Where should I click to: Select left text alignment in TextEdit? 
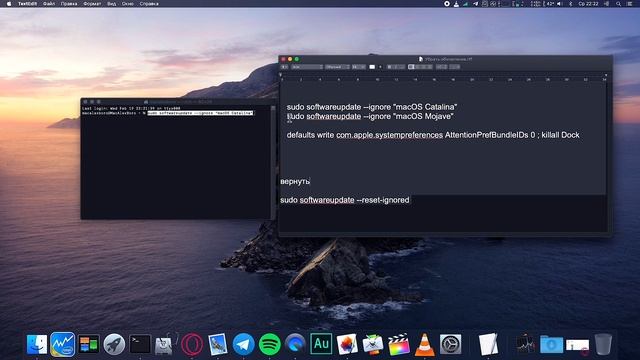click(411, 67)
